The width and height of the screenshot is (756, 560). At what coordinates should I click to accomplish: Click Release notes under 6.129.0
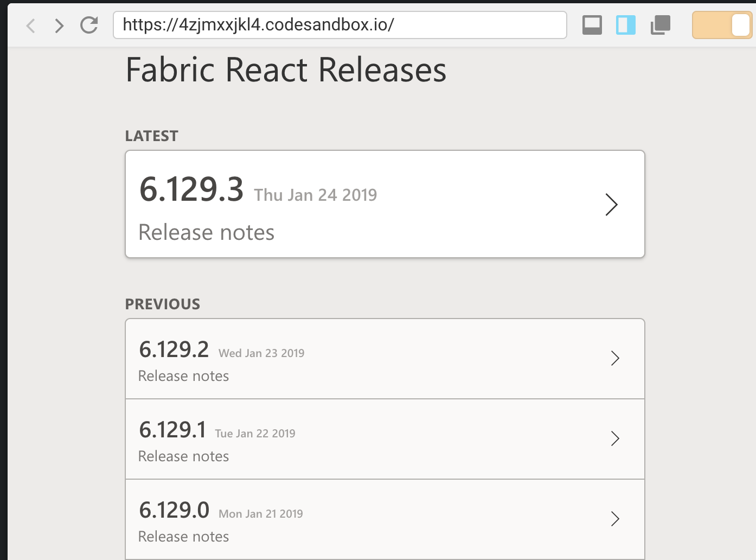[184, 537]
